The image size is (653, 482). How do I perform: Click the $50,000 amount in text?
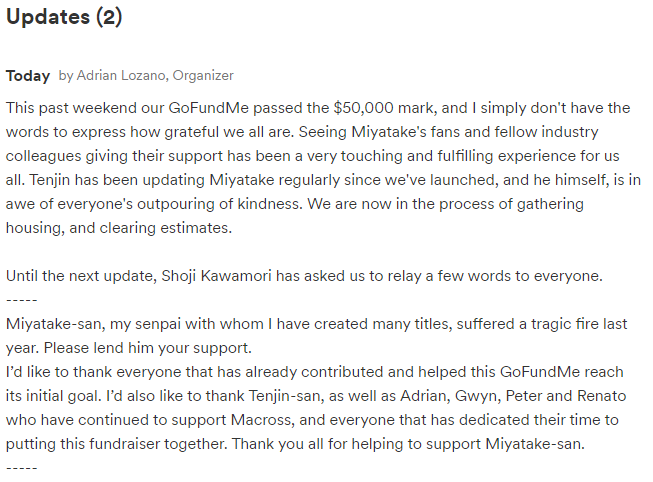tap(363, 108)
